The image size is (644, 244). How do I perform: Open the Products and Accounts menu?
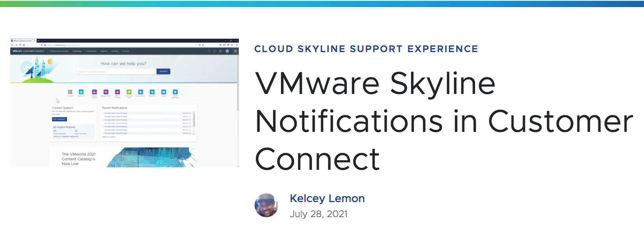[x=59, y=51]
